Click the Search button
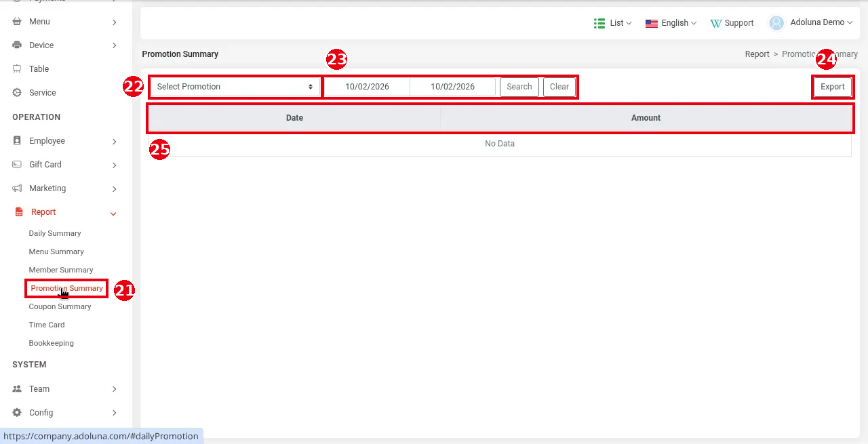Image resolution: width=868 pixels, height=444 pixels. coord(519,87)
